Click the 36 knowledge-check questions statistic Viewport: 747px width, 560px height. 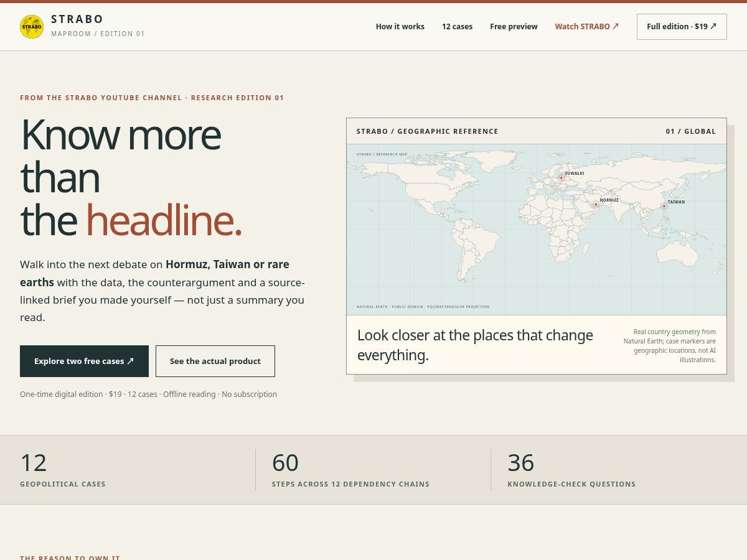click(x=571, y=470)
